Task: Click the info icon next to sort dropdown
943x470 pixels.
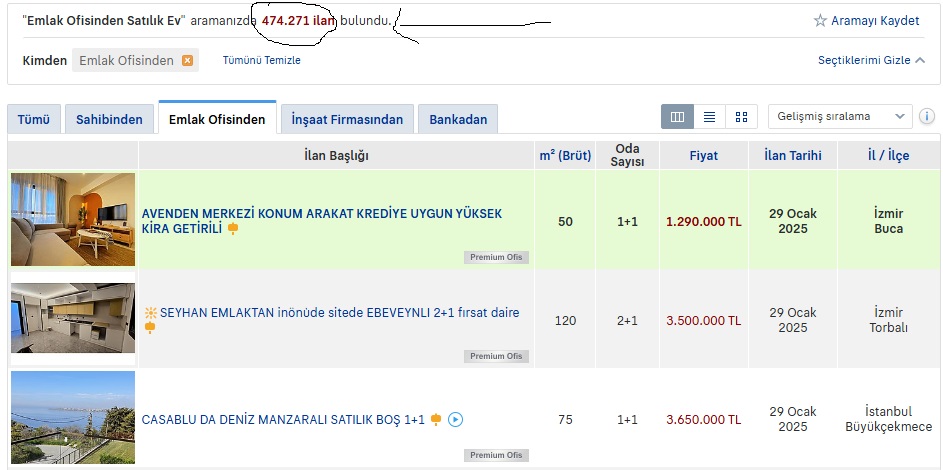Action: tap(927, 117)
